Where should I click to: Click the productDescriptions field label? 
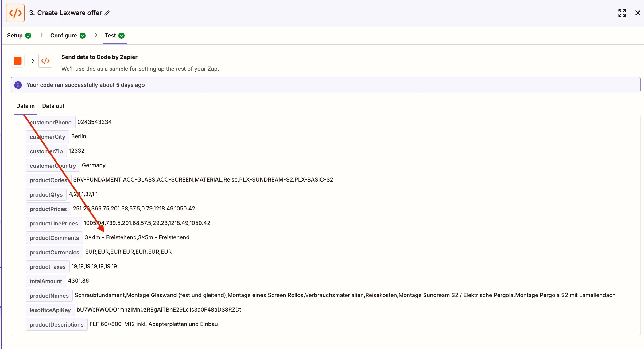[x=56, y=325]
